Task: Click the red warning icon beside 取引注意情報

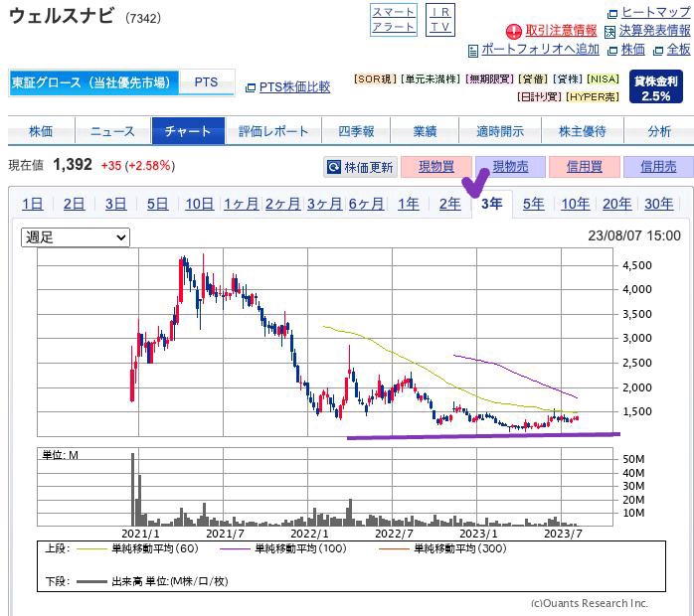Action: point(513,32)
